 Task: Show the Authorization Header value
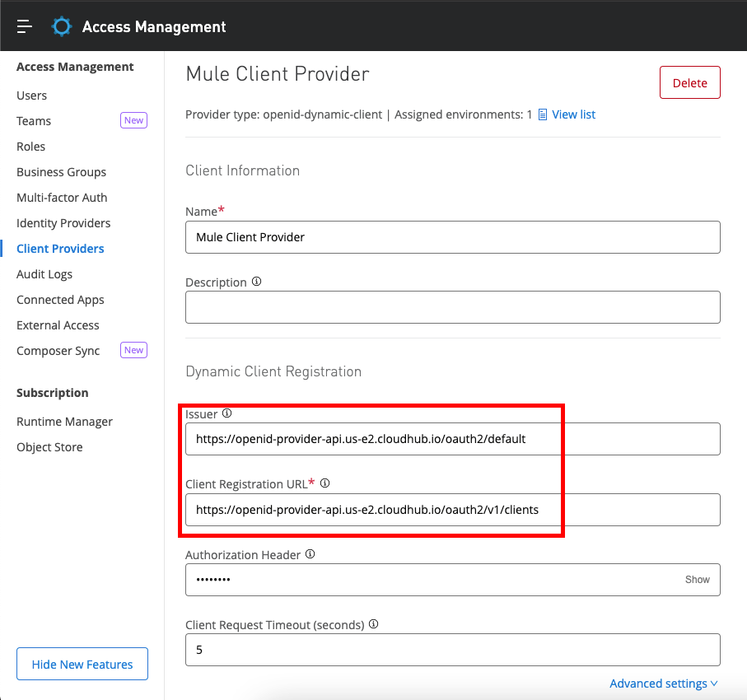tap(697, 580)
